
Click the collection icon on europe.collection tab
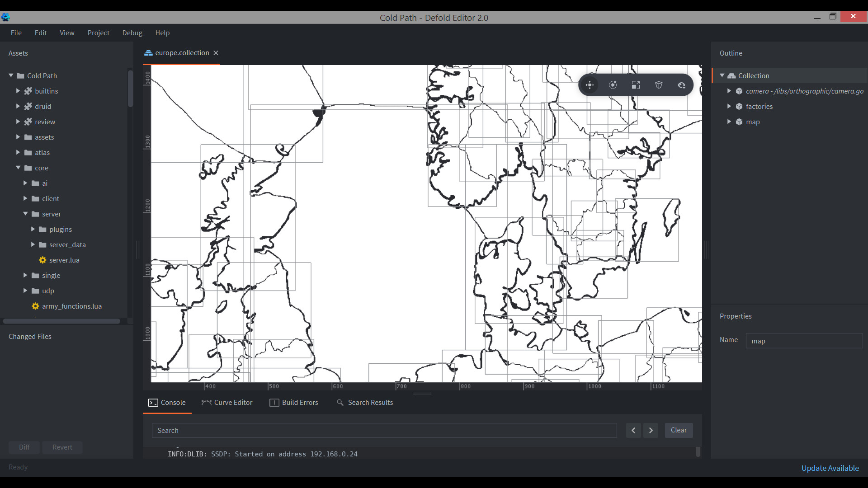coord(148,53)
